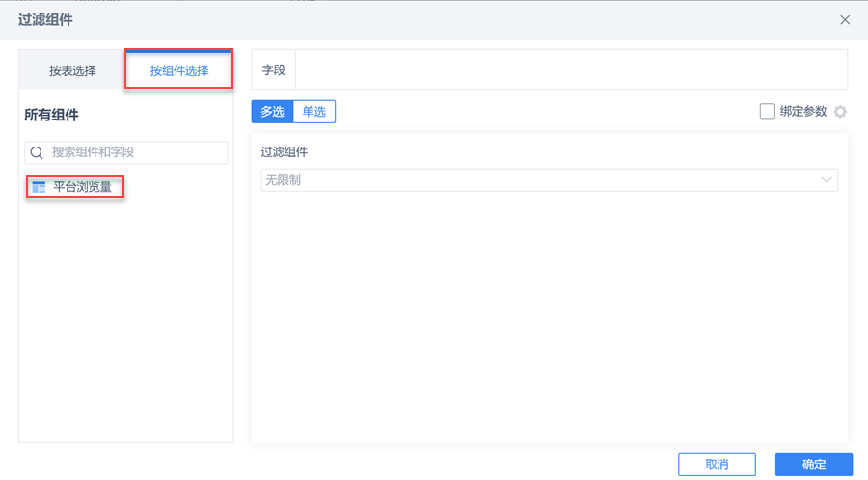Select the 按组件选择 tab
This screenshot has height=480, width=868.
coord(179,70)
